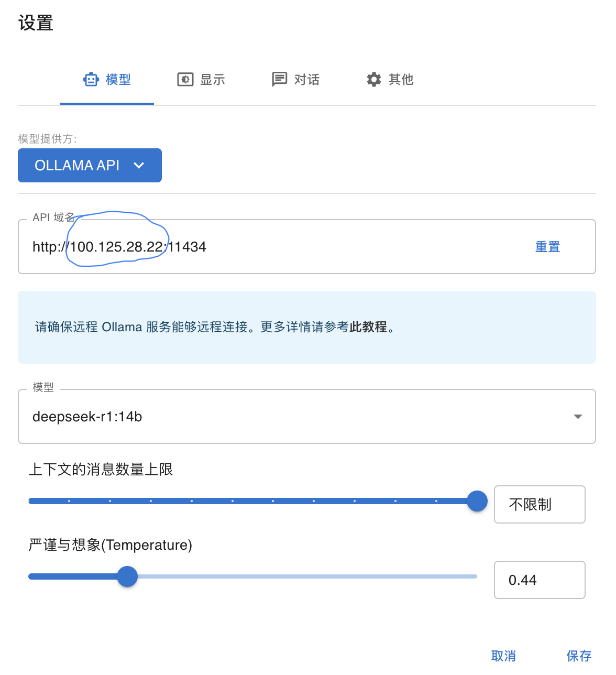Click the gear icon beside 其他
This screenshot has height=675, width=616.
[374, 80]
